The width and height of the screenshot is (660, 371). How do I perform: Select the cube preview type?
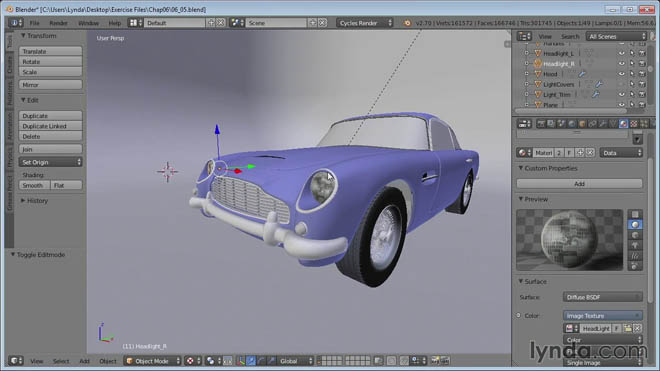[635, 235]
